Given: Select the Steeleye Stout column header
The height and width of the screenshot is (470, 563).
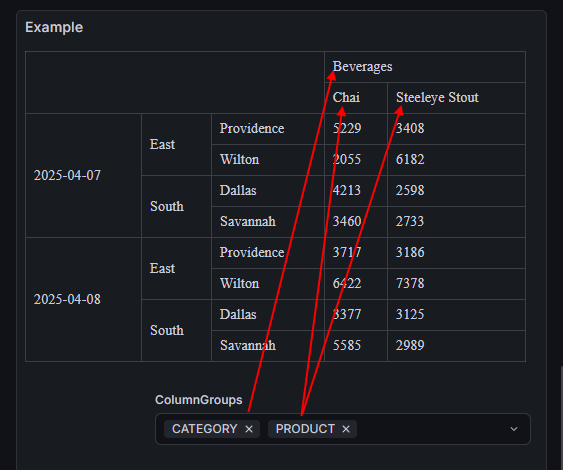Looking at the screenshot, I should click(x=456, y=98).
